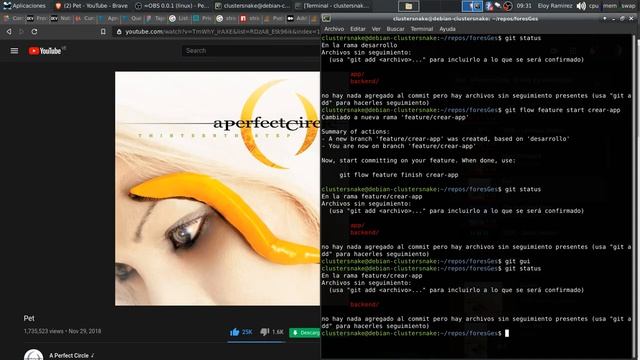Click the 'git gui' command in terminal
The width and height of the screenshot is (640, 360).
click(517, 261)
